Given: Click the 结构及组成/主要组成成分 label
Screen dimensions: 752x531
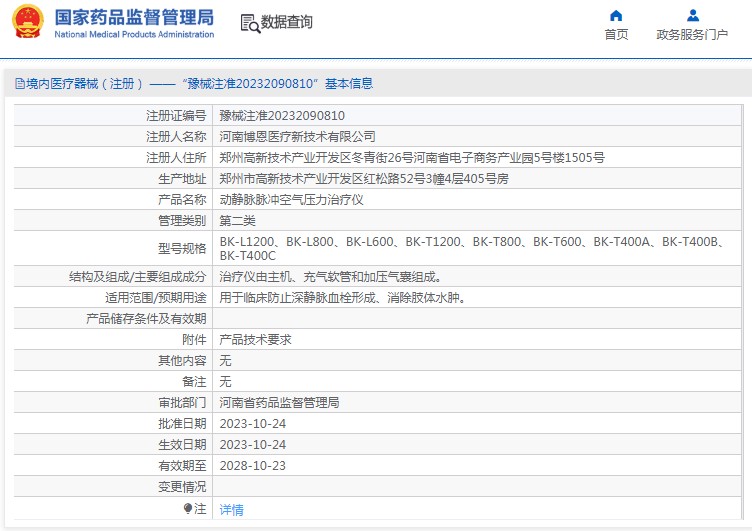Looking at the screenshot, I should [x=138, y=277].
